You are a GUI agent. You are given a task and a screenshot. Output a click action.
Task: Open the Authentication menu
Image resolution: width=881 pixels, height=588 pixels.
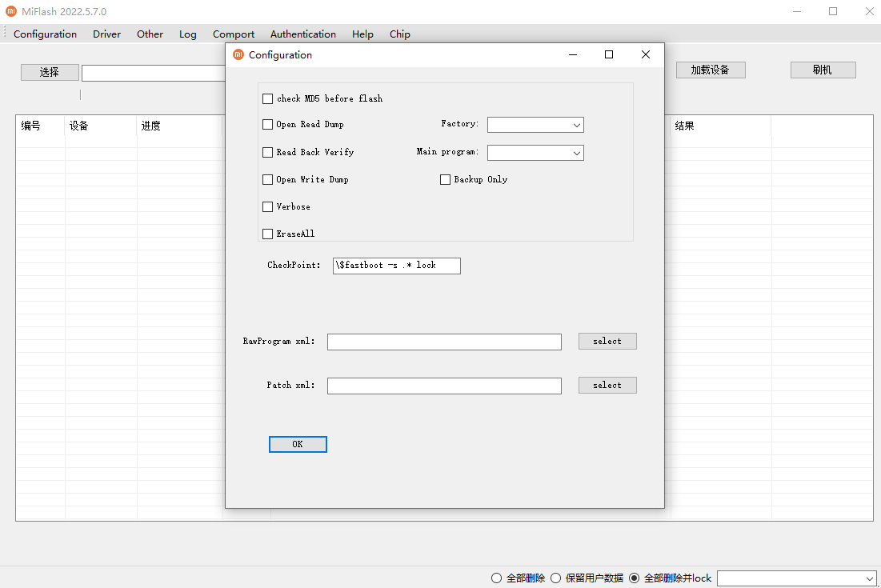(x=302, y=34)
